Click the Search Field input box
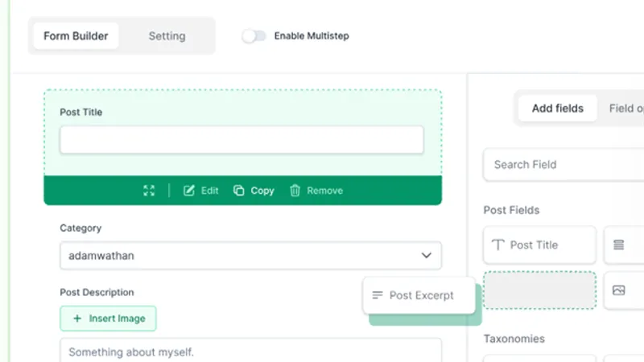Image resolution: width=644 pixels, height=362 pixels. (563, 165)
